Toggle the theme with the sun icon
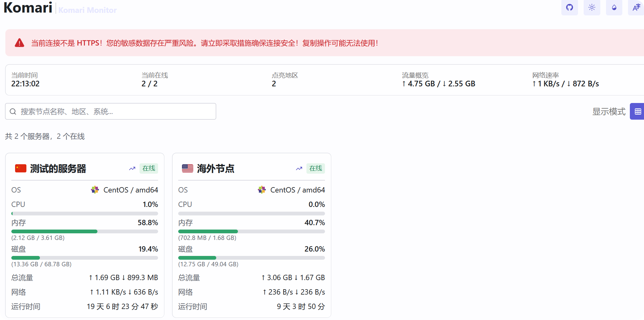This screenshot has height=320, width=644. click(x=592, y=8)
